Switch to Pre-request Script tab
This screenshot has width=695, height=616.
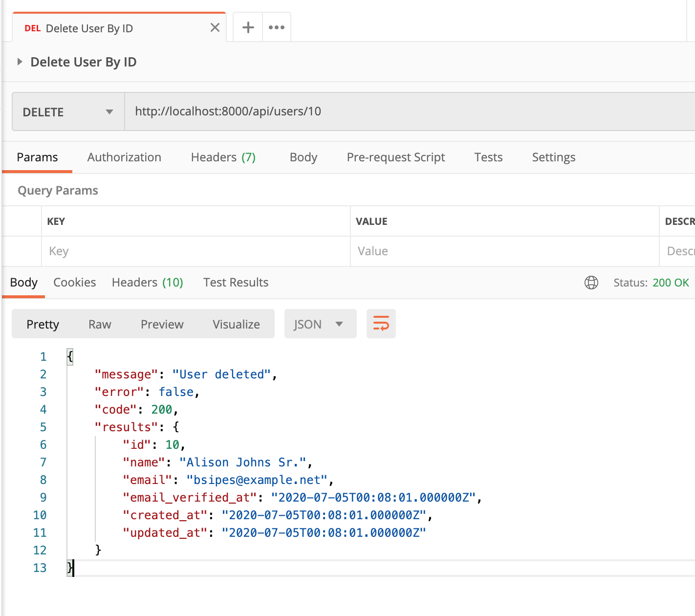(x=396, y=157)
